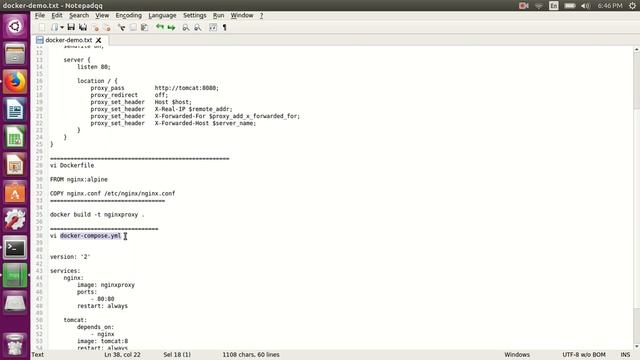The width and height of the screenshot is (640, 360).
Task: Open the View menu
Action: [102, 15]
